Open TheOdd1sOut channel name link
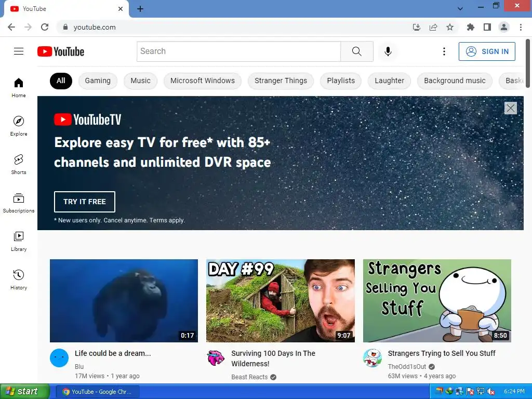Screen dimensions: 532x399 point(407,367)
